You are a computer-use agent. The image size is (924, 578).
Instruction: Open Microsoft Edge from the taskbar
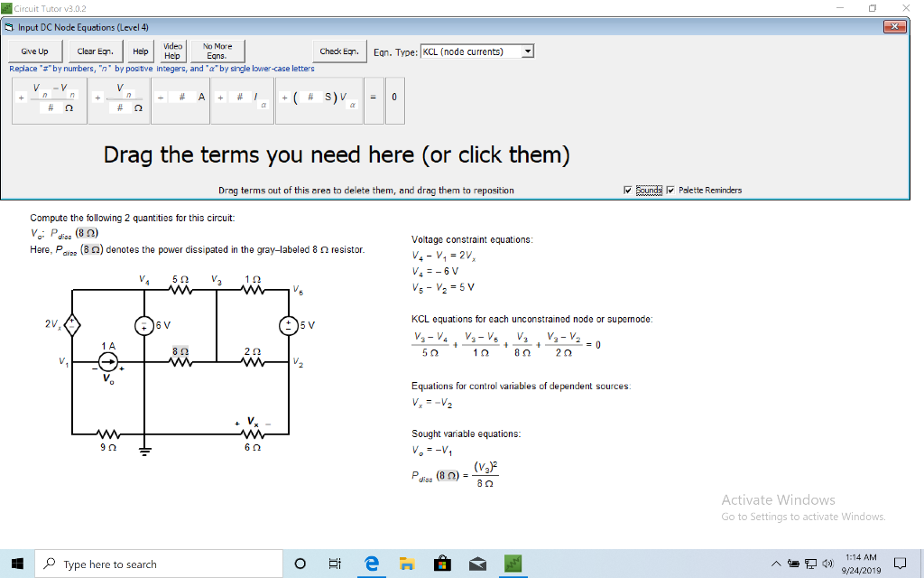(371, 563)
